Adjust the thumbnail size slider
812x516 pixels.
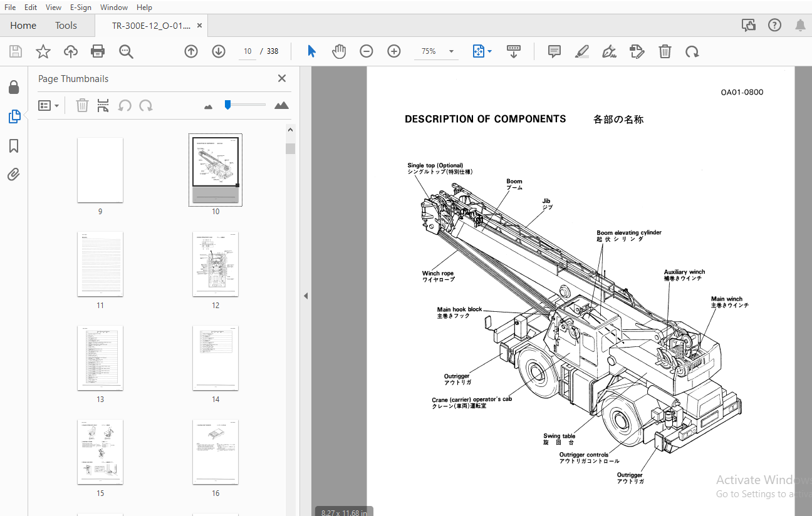(x=228, y=105)
